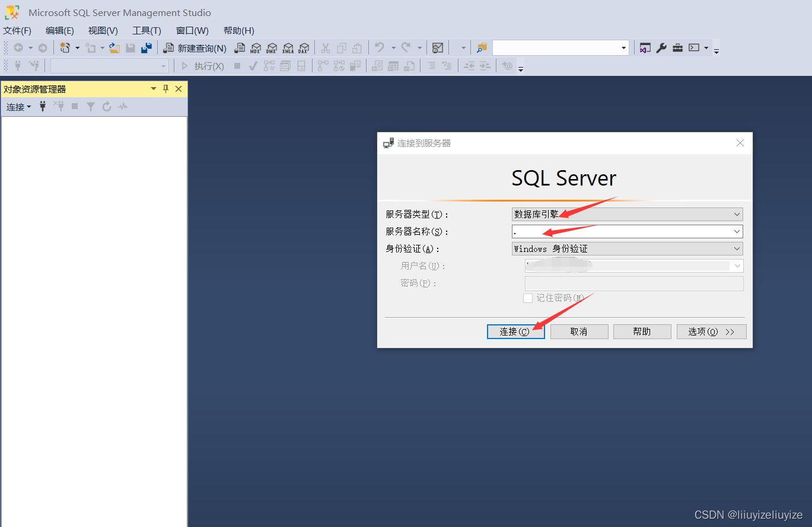Open the 视图(V) menu

[103, 31]
